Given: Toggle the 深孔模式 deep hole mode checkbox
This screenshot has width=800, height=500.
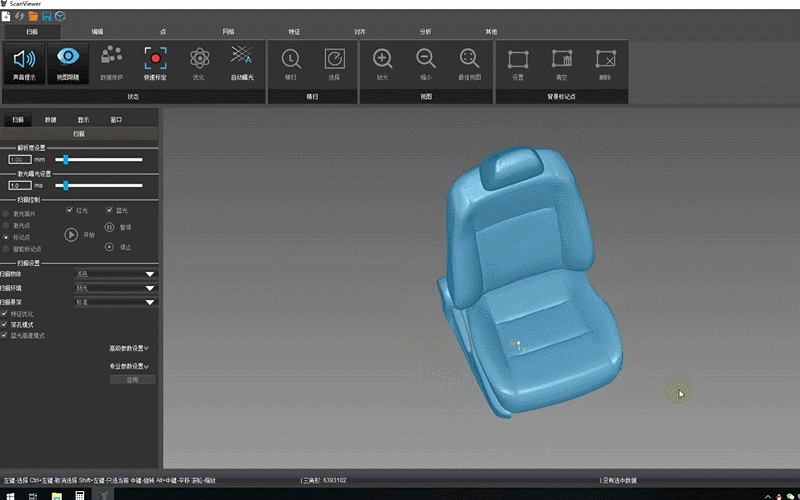Looking at the screenshot, I should (5, 324).
